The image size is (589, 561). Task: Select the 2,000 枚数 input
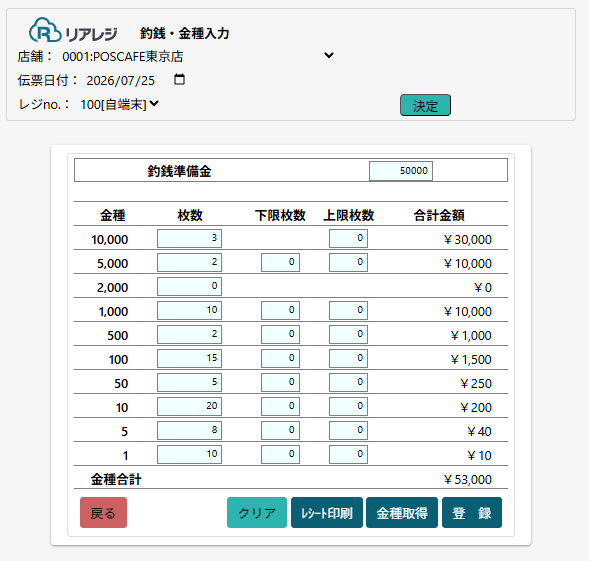(x=189, y=287)
